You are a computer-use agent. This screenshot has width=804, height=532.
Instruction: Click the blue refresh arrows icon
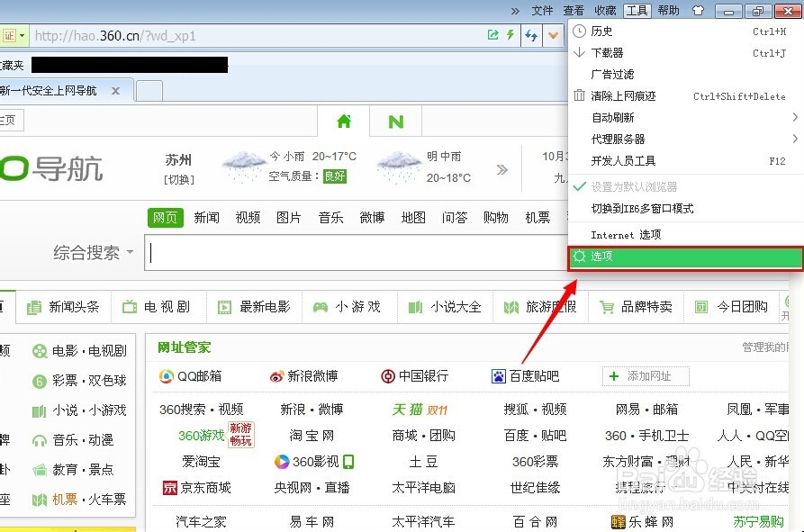531,35
